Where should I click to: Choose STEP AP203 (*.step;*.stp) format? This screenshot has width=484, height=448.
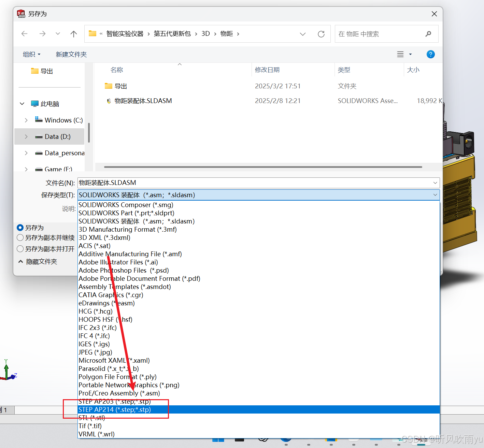click(x=258, y=401)
